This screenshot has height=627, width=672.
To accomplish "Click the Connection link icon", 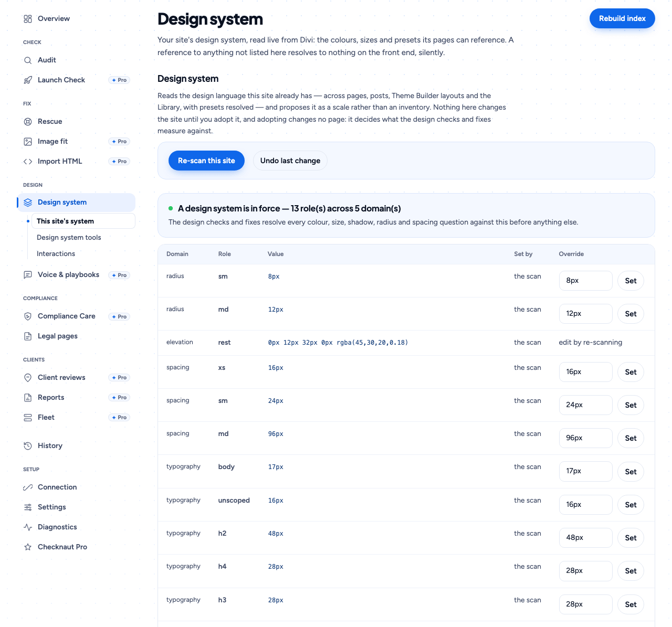I will coord(28,487).
